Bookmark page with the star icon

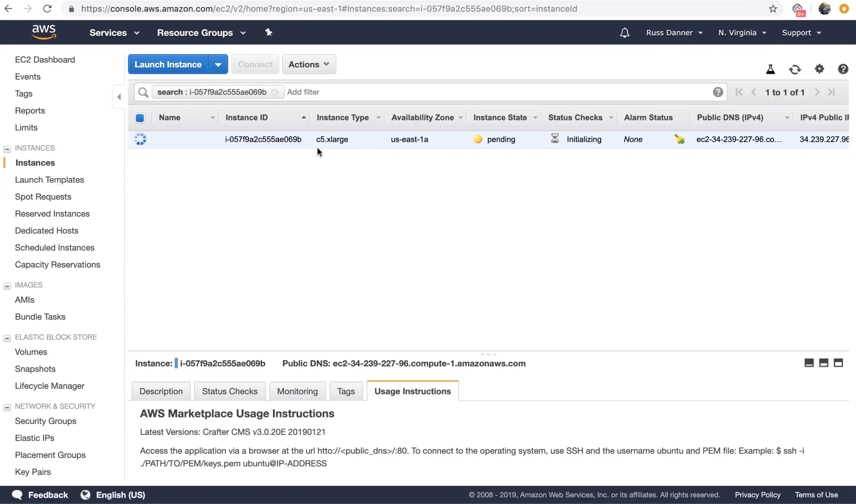[773, 9]
